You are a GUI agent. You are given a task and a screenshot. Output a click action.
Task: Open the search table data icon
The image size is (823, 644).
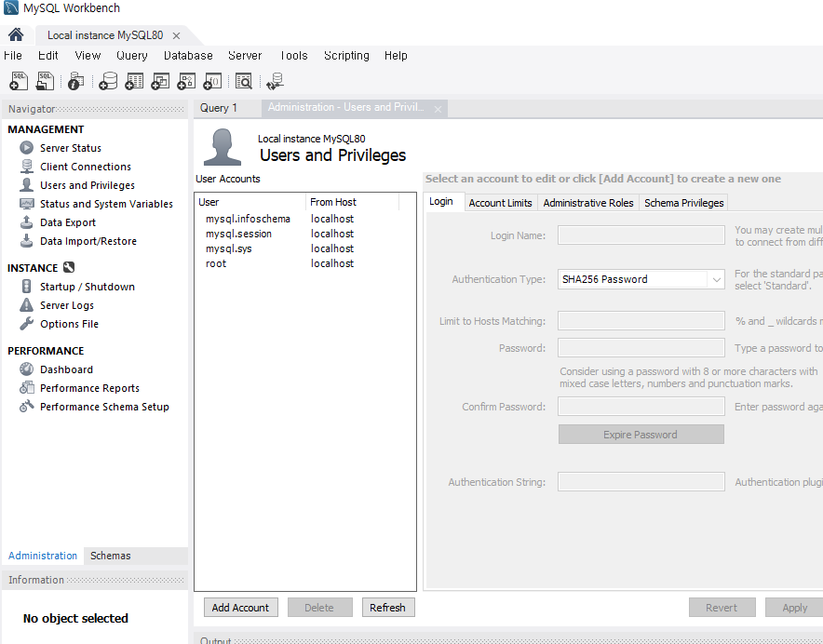tap(244, 81)
